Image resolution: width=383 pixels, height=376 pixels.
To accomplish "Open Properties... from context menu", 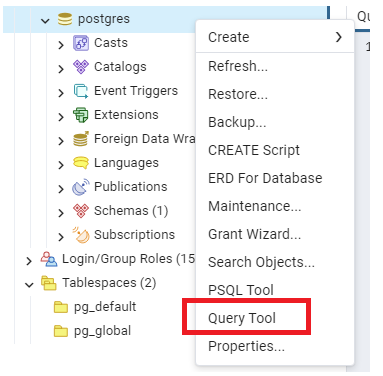I will click(x=275, y=346).
